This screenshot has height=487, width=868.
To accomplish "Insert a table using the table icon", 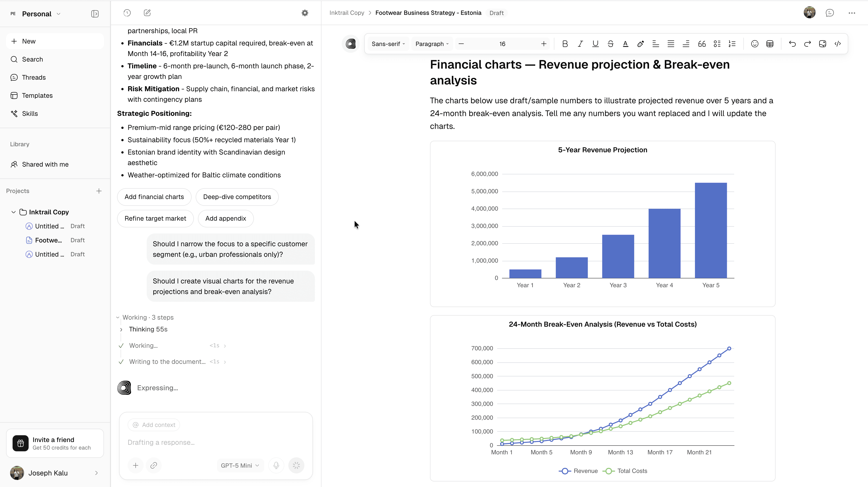I will [770, 43].
